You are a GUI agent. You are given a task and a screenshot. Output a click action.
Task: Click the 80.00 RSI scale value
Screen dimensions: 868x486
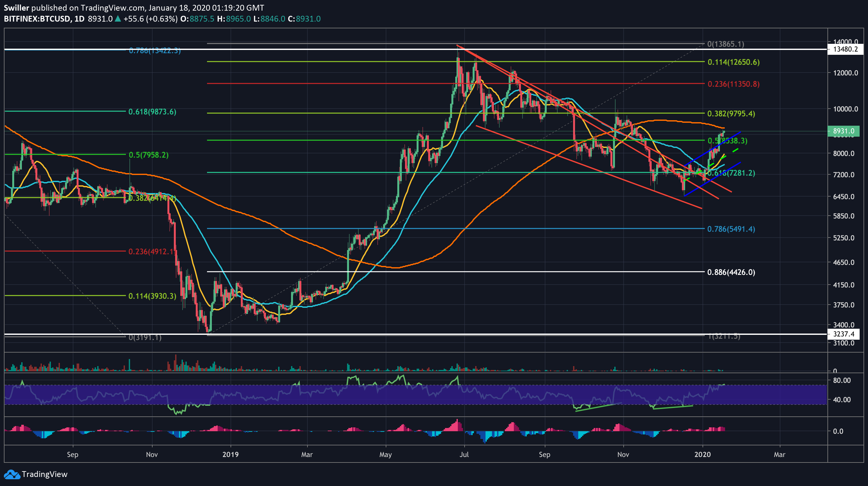tap(842, 380)
